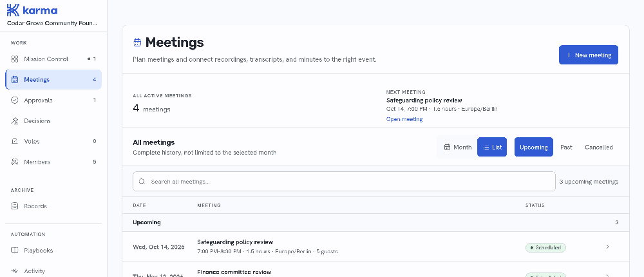Image resolution: width=644 pixels, height=277 pixels.
Task: Click the Votes ballot icon
Action: (15, 141)
